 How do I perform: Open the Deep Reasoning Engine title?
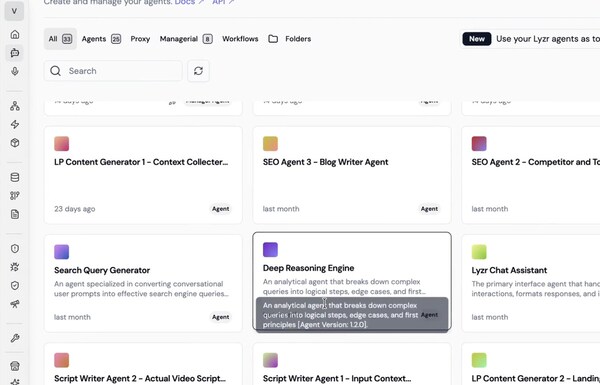(308, 268)
